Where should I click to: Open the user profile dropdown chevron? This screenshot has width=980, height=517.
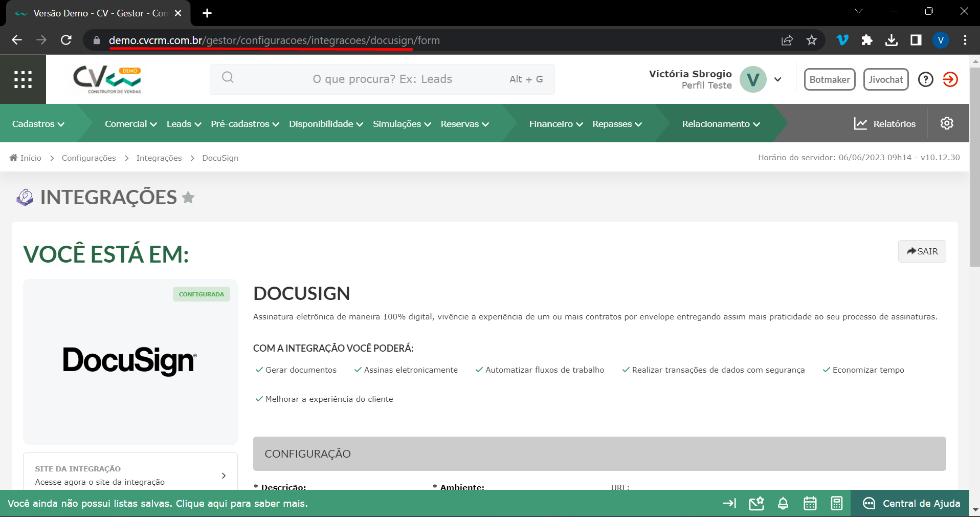[x=778, y=79]
